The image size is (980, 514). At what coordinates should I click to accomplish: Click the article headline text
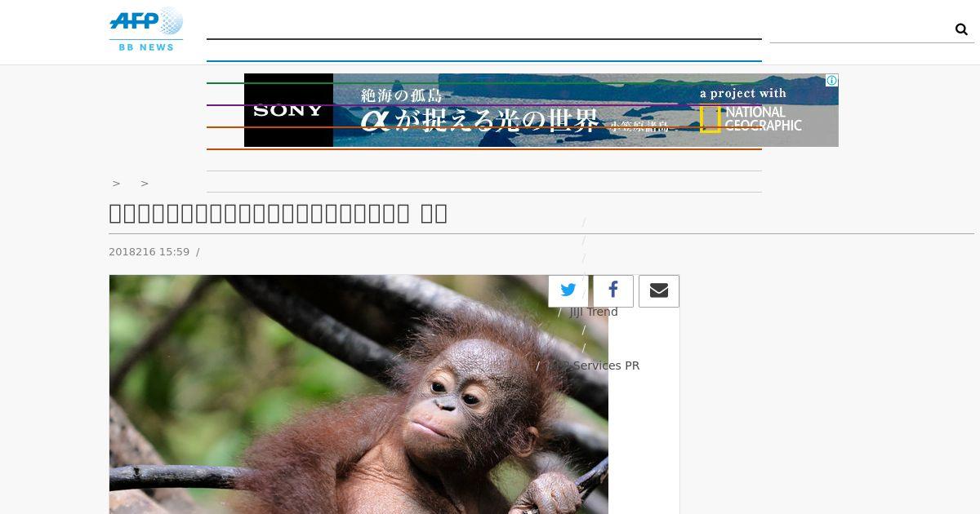pyautogui.click(x=278, y=213)
